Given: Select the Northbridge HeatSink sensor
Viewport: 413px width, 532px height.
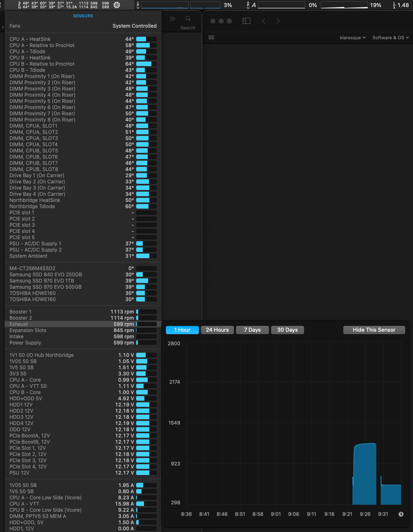Looking at the screenshot, I should point(83,200).
